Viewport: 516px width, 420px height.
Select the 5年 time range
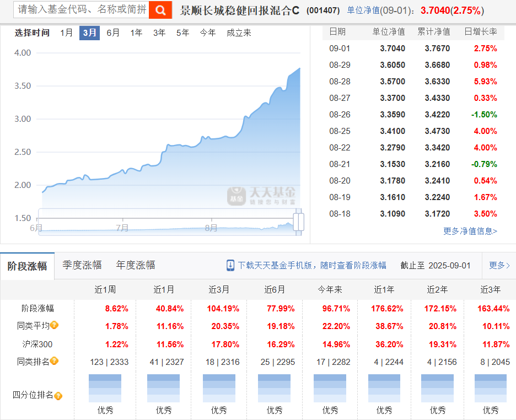pyautogui.click(x=182, y=33)
